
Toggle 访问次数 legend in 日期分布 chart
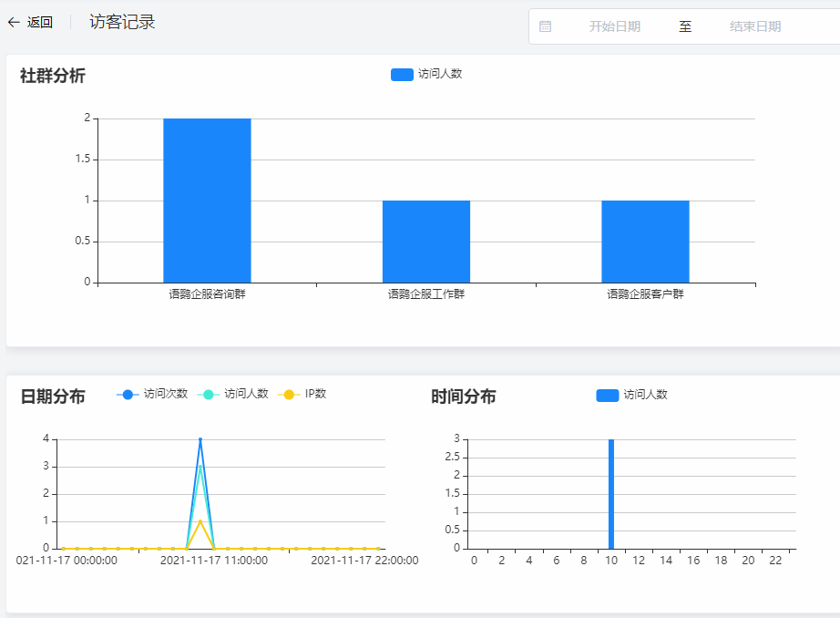[x=152, y=394]
